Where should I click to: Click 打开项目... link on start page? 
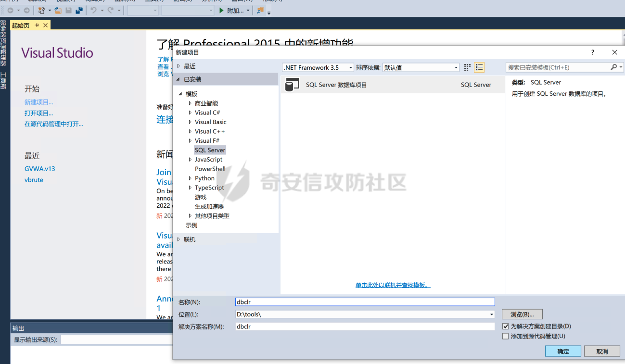pyautogui.click(x=39, y=113)
